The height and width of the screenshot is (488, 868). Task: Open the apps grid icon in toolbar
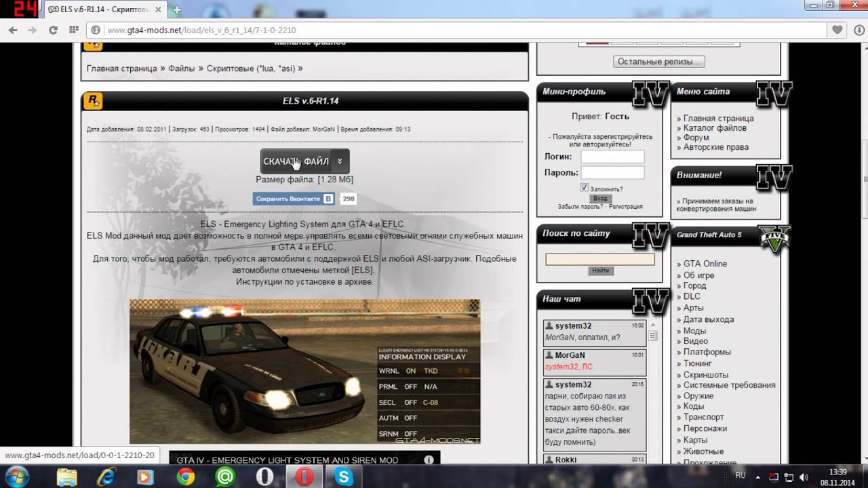click(x=74, y=30)
